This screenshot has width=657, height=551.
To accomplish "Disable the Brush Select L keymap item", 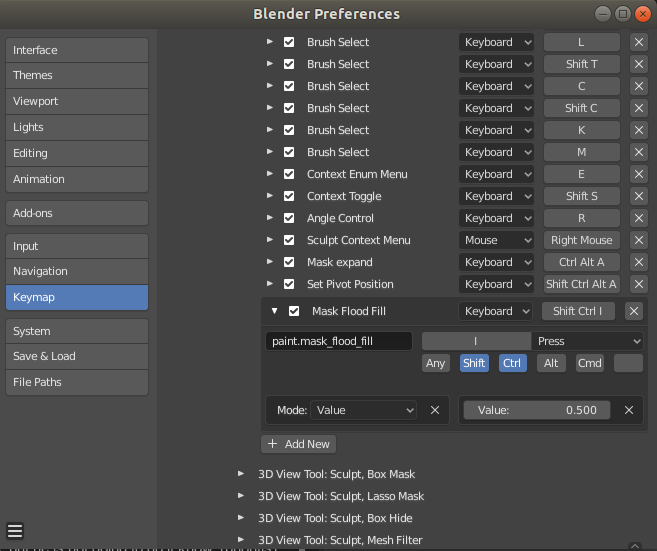I will tap(289, 42).
